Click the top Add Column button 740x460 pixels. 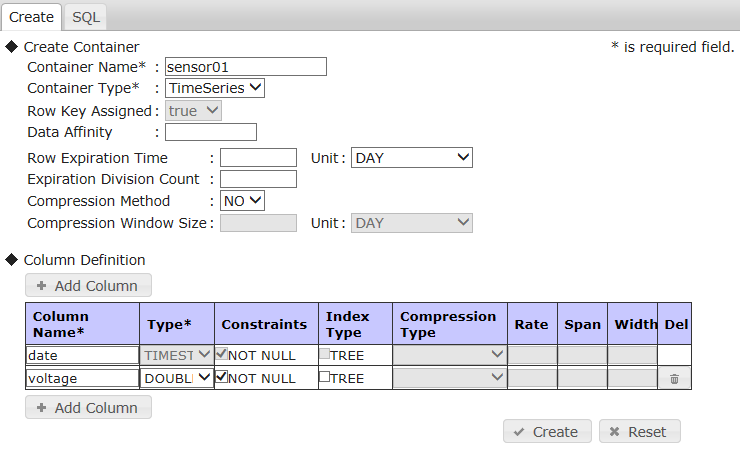click(x=88, y=285)
